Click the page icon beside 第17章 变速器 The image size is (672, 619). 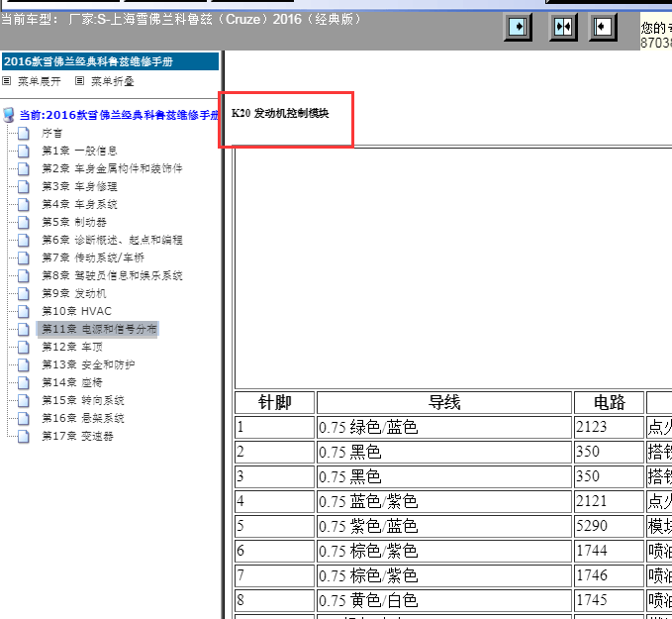click(23, 436)
